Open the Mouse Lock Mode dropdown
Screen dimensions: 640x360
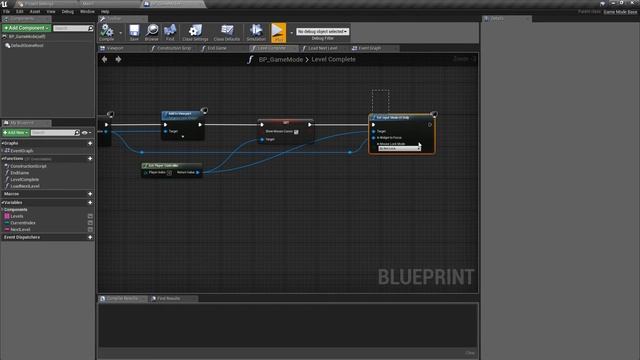399,149
